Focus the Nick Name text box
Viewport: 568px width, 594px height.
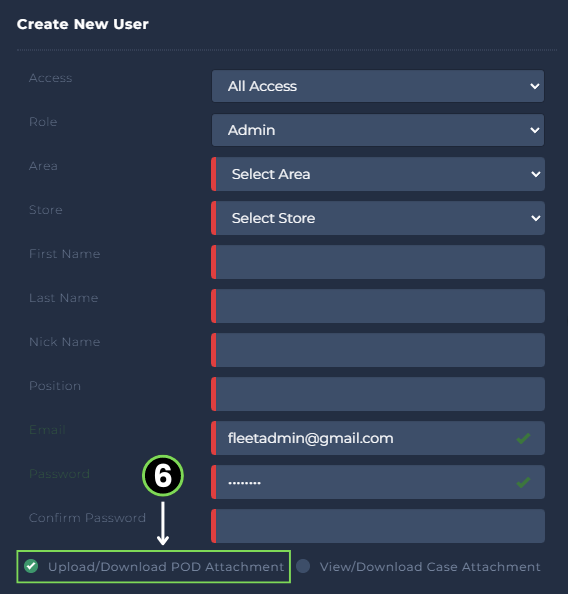378,350
